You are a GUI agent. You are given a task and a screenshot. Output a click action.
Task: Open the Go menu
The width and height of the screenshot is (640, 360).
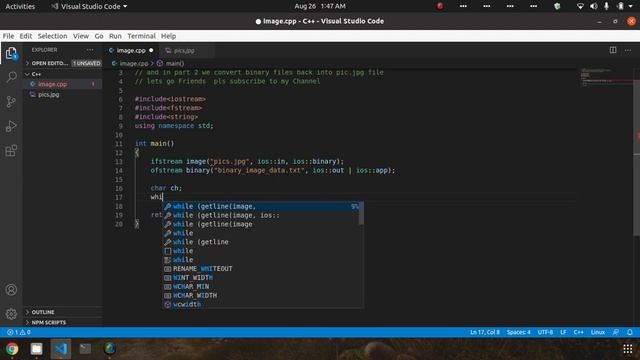[99, 36]
